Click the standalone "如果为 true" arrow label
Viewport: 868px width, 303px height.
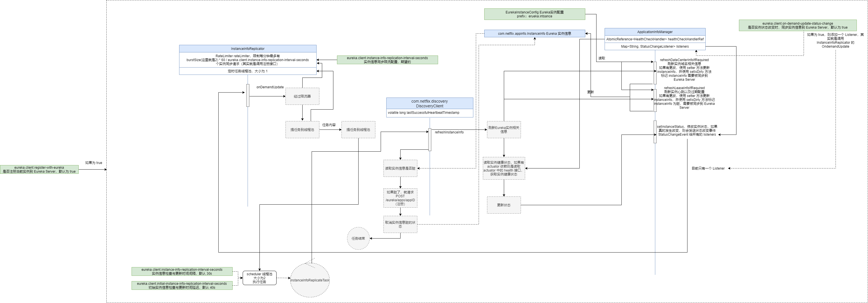tap(93, 163)
